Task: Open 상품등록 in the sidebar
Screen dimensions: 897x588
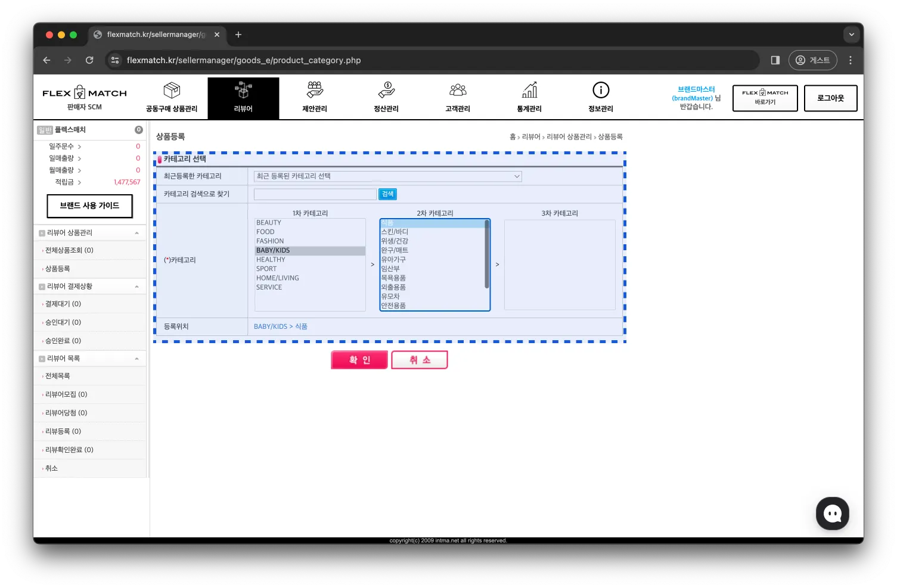Action: 57,269
